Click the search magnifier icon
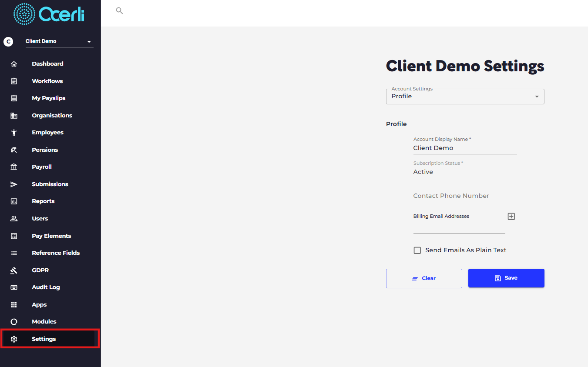 (x=119, y=11)
